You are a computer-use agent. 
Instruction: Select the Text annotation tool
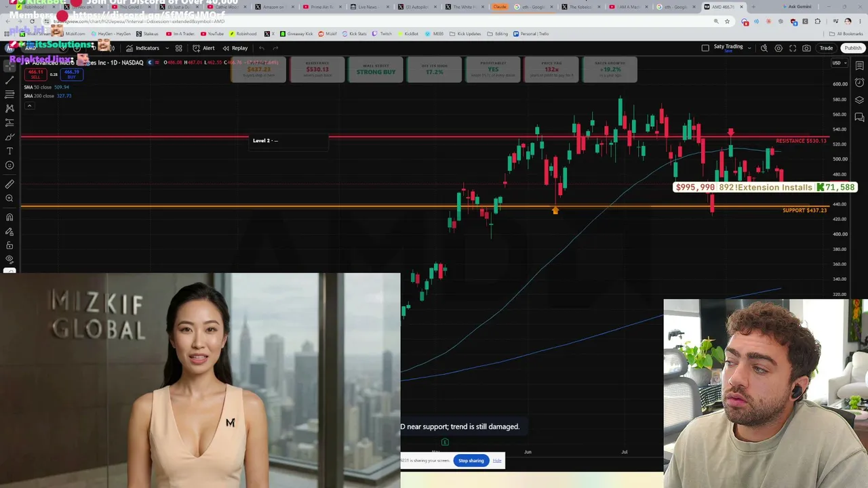tap(9, 151)
